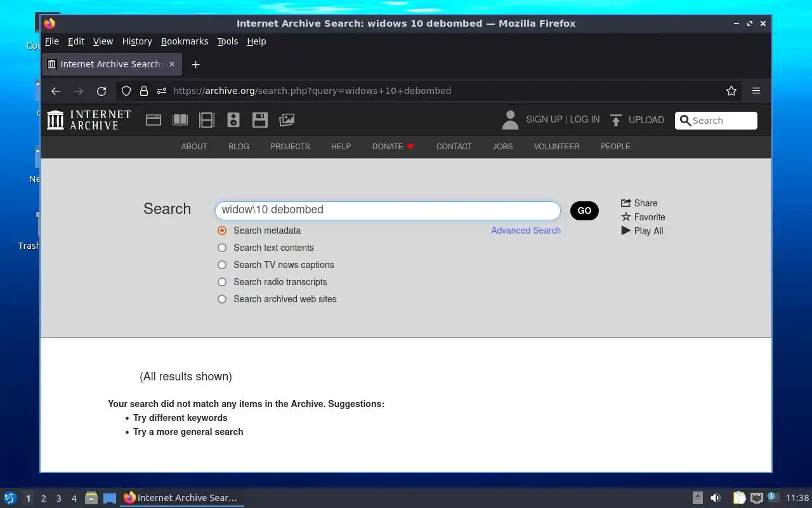Select Search metadata radio button
This screenshot has width=812, height=508.
pos(222,231)
